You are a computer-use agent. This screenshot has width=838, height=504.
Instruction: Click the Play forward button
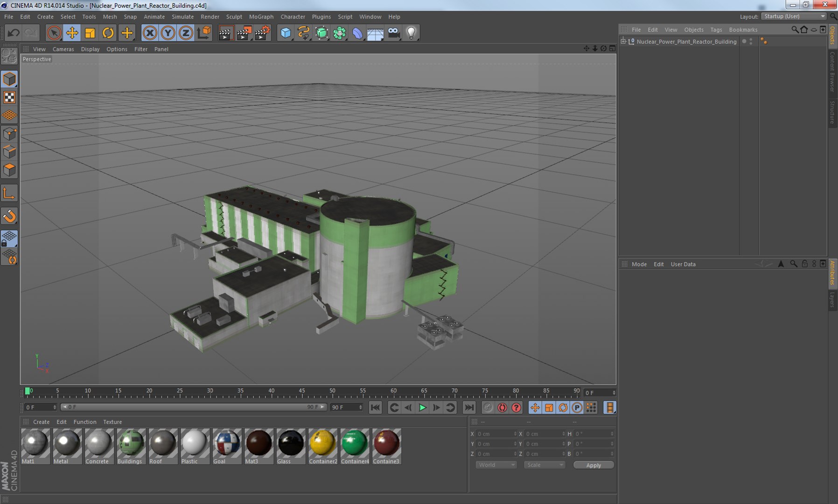pos(422,407)
